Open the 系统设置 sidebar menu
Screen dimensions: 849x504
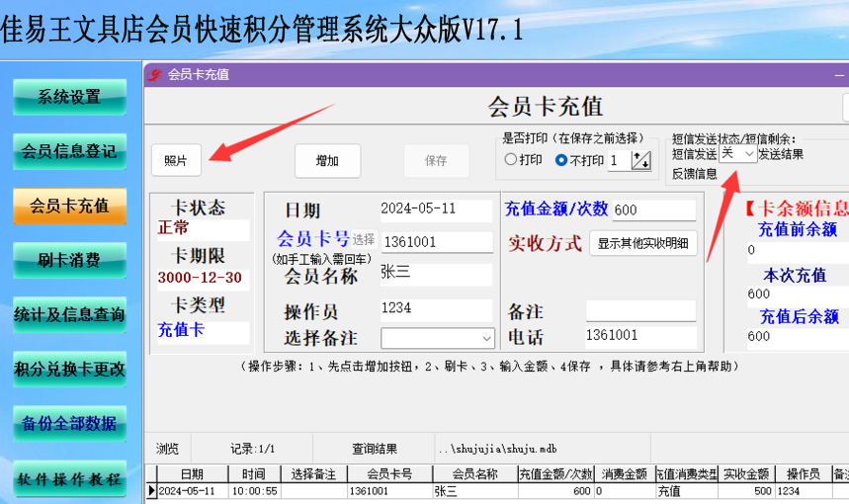click(69, 97)
